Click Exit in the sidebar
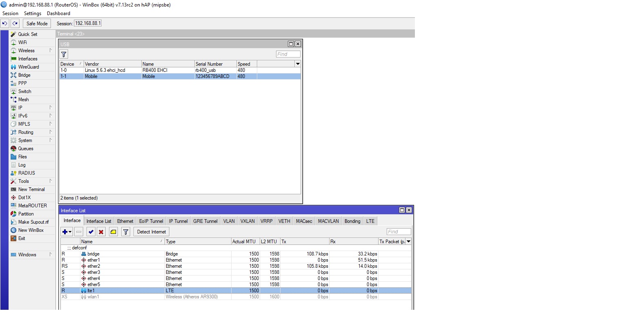Screen dimensions: 644x320 (32, 238)
